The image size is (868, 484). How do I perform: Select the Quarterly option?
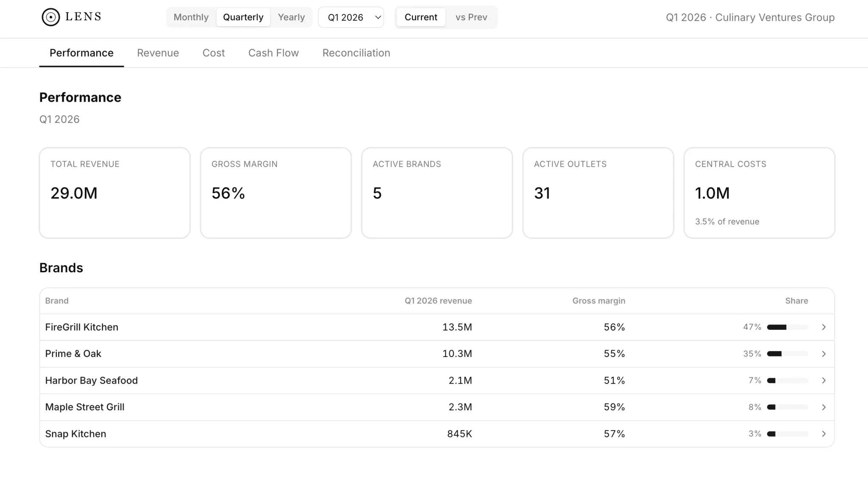243,17
